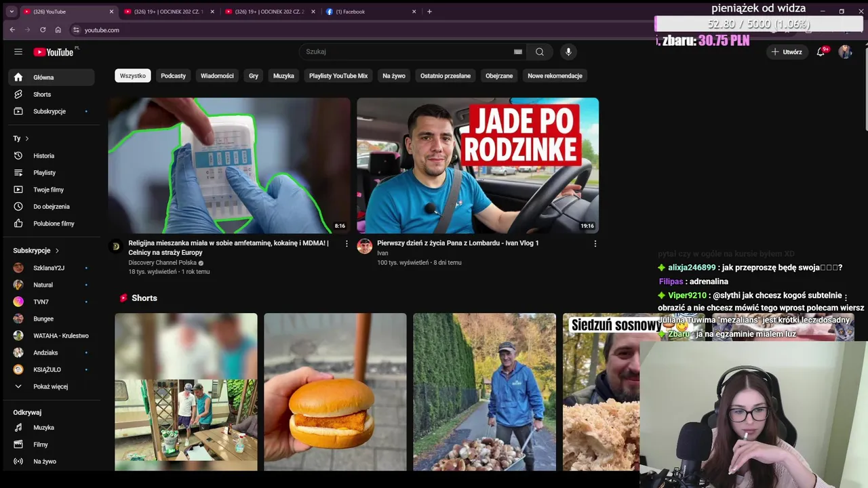Click the Ivan channel avatar
This screenshot has height=488, width=868.
pos(365,246)
